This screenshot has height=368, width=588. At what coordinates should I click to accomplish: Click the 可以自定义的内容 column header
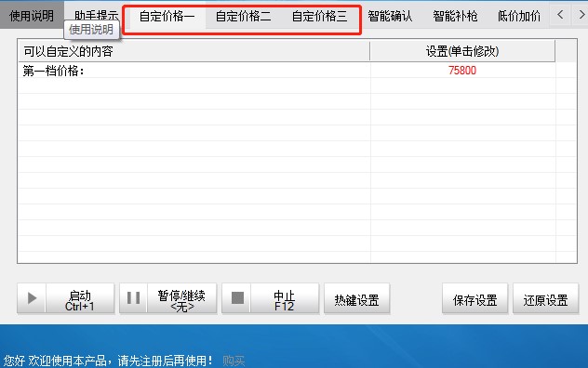194,51
